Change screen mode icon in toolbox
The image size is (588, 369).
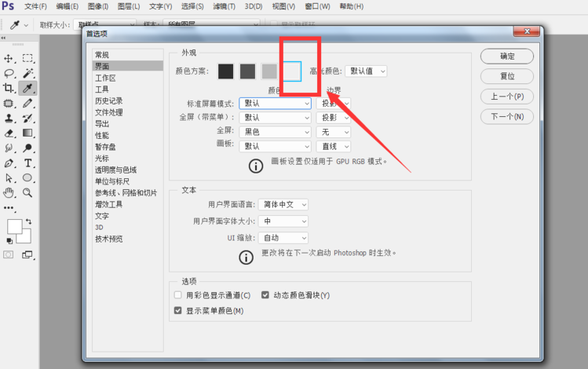(x=27, y=255)
